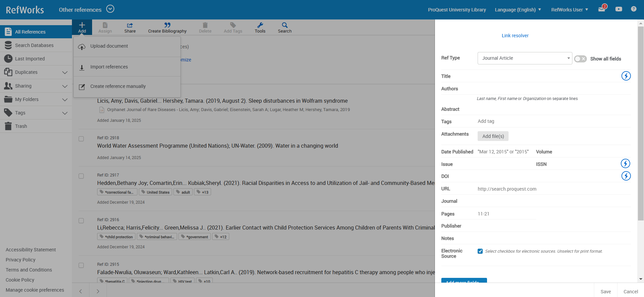
Task: Expand the My Folders sidebar section
Action: click(x=65, y=99)
